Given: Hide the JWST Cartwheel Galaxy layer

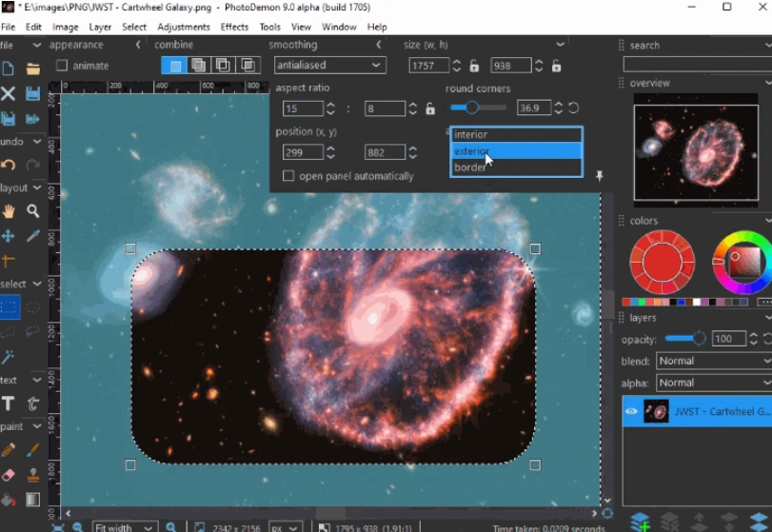Looking at the screenshot, I should [x=631, y=411].
